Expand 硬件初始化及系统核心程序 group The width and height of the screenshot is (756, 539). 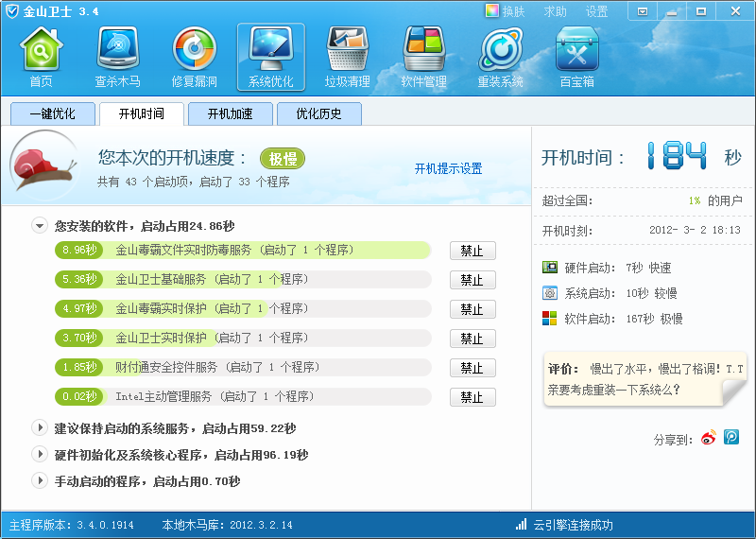pos(40,454)
